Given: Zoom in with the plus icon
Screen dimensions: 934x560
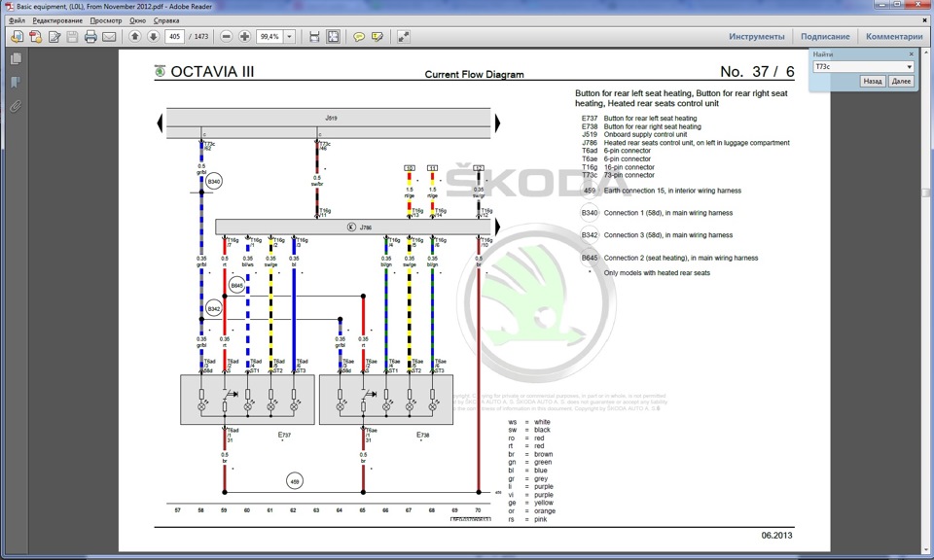Looking at the screenshot, I should pyautogui.click(x=244, y=36).
